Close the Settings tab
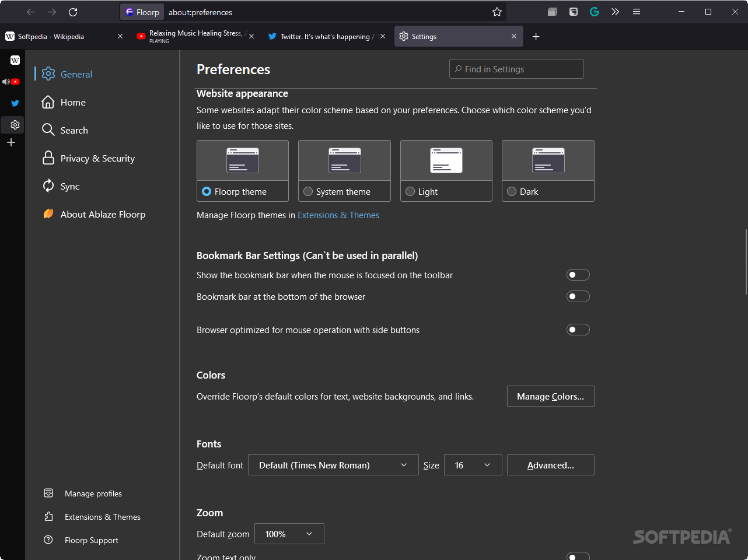Screen dimensions: 748x560 coord(514,36)
